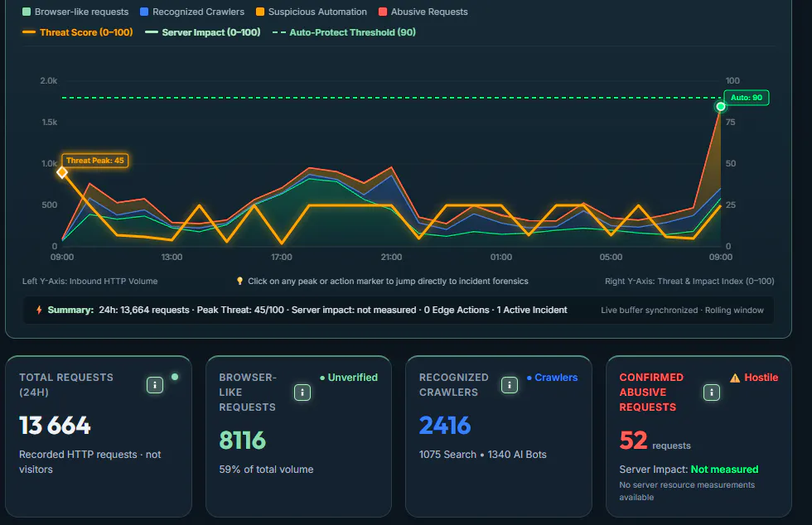Viewport: 812px width, 525px height.
Task: Click the Threat Peak: 45 marker label
Action: tap(94, 161)
